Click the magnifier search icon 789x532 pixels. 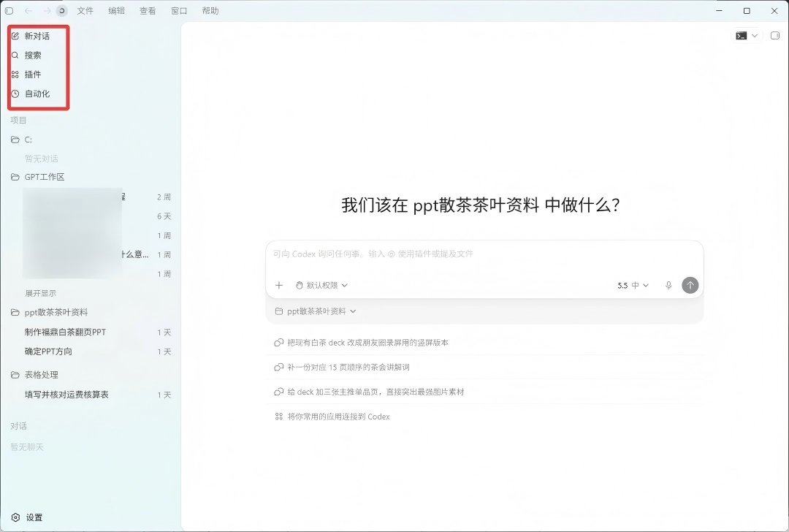(x=15, y=56)
